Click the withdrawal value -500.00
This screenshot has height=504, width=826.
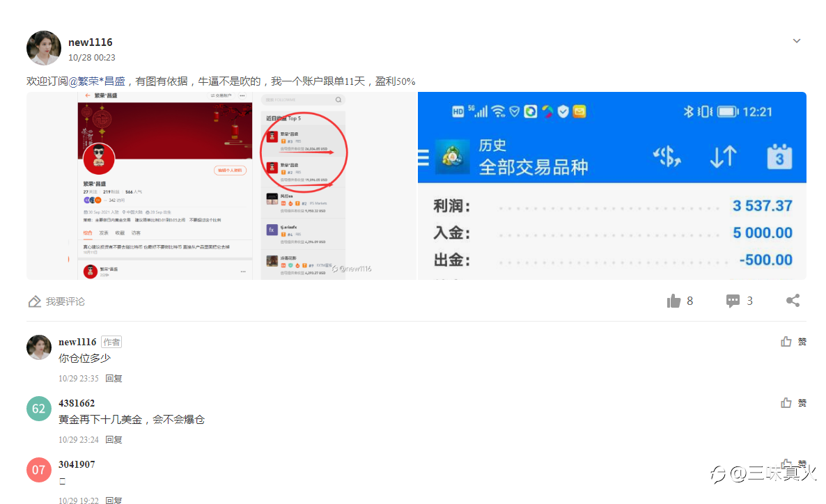[x=765, y=260]
